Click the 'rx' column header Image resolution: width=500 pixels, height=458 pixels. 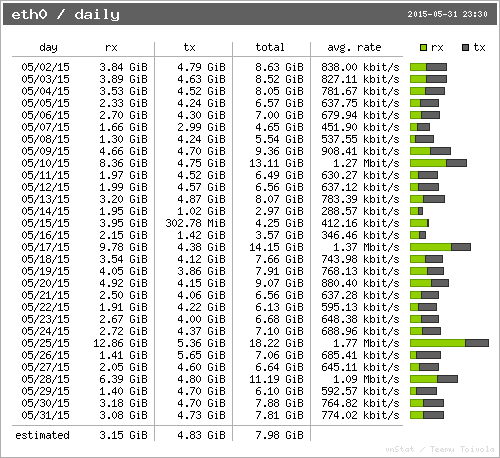[x=111, y=48]
